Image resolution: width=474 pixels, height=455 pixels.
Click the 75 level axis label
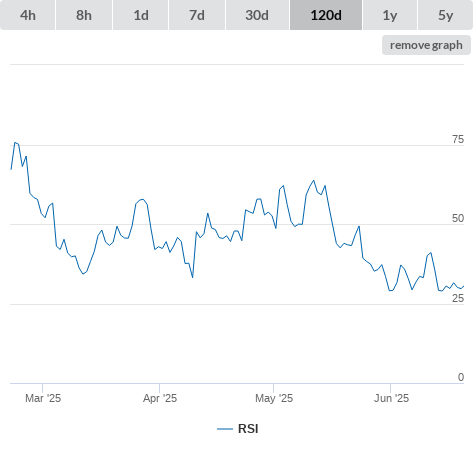coord(458,139)
